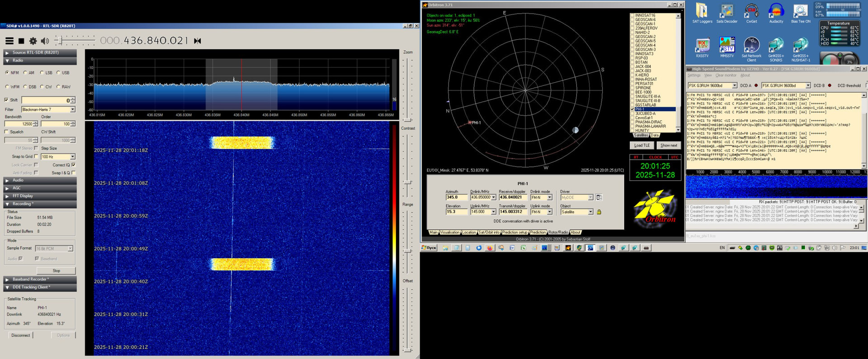
Task: Check the GEOSCAN-6 satellite checkbox
Action: pyautogui.click(x=632, y=20)
